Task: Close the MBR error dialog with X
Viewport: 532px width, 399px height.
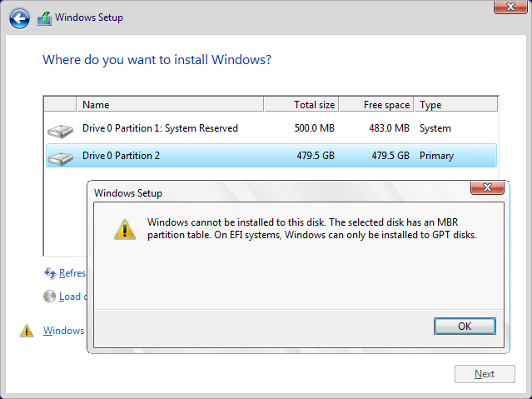Action: [487, 188]
